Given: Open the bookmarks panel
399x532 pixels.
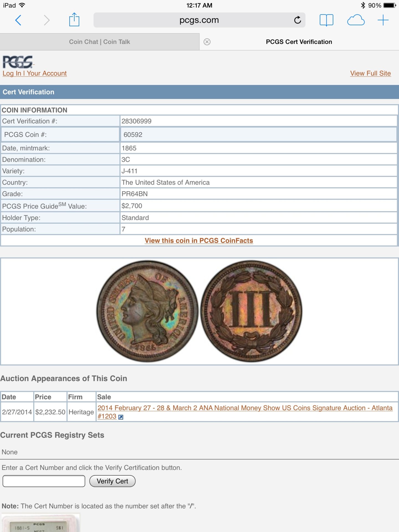Looking at the screenshot, I should point(326,20).
